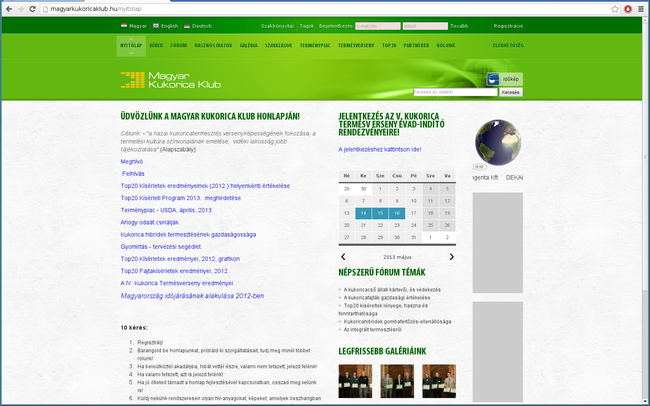Open Magyarország időjárásának alakulása 2012-ben link

pyautogui.click(x=192, y=296)
